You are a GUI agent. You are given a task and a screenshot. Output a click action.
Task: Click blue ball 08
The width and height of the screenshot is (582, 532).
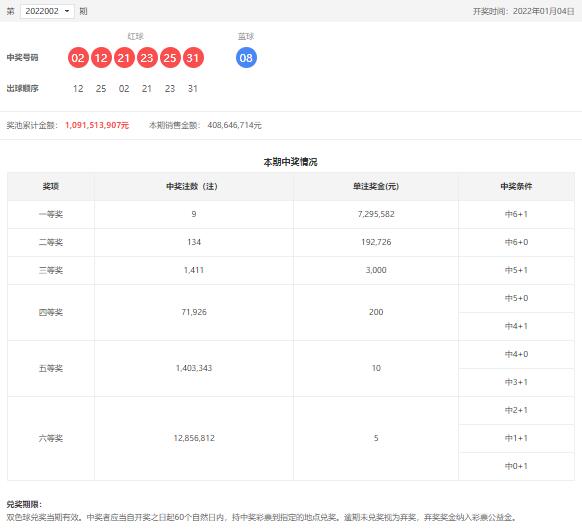(246, 58)
